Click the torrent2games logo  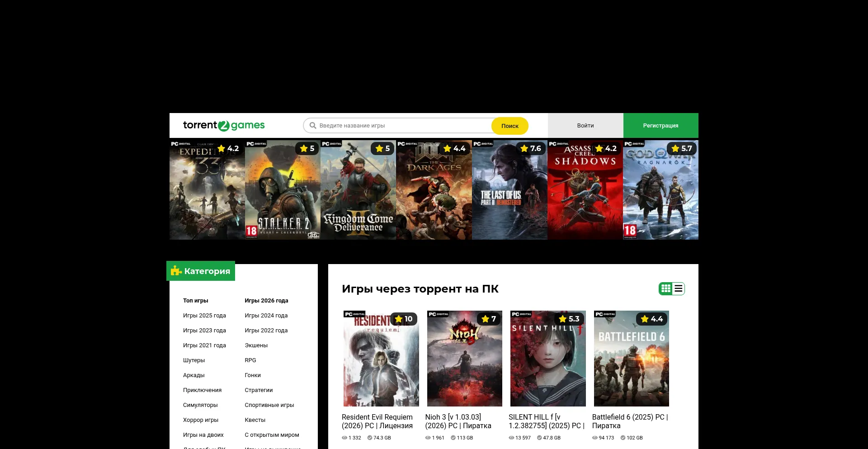point(224,125)
